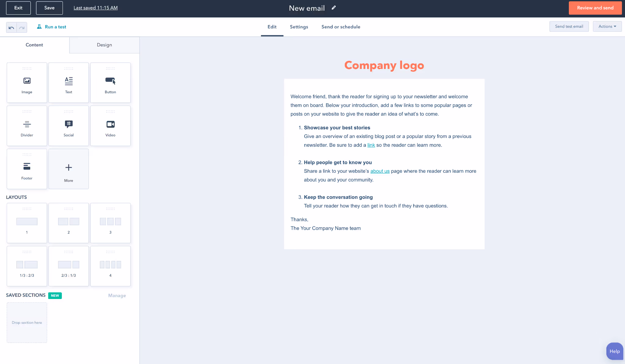625x364 pixels.
Task: Click the undo arrow button
Action: point(11,27)
